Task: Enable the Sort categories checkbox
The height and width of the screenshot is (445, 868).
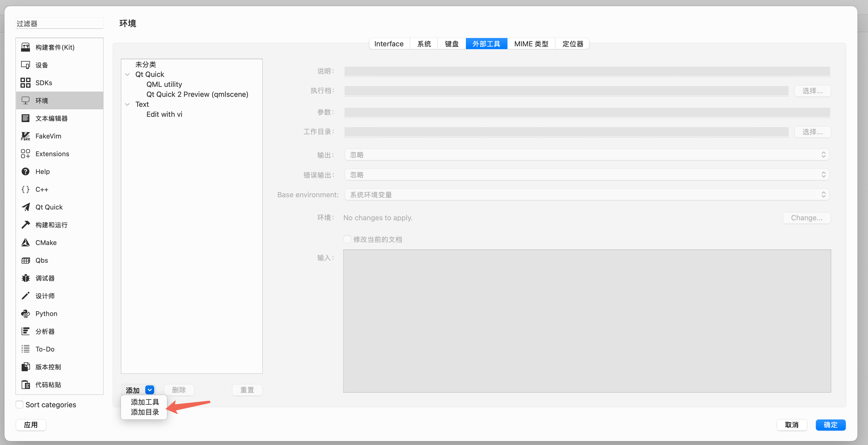Action: click(x=19, y=404)
